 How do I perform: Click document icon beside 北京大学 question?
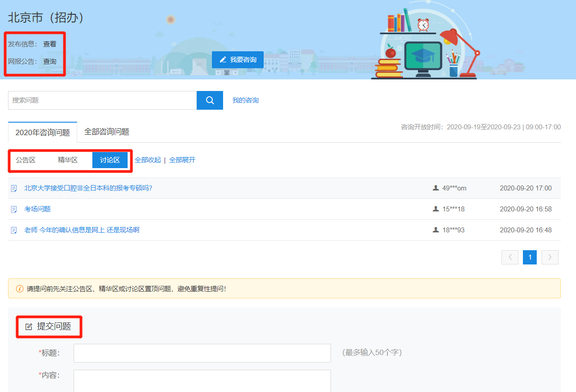pos(14,188)
